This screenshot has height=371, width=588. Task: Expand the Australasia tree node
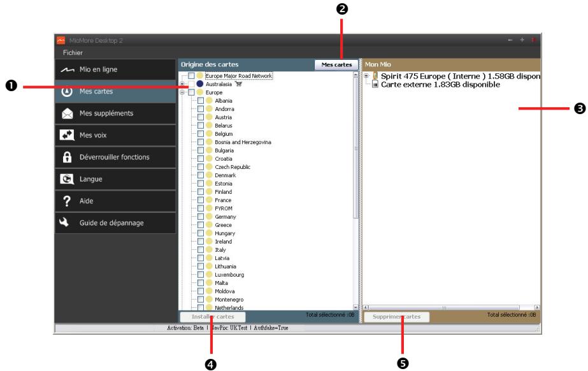pyautogui.click(x=183, y=84)
